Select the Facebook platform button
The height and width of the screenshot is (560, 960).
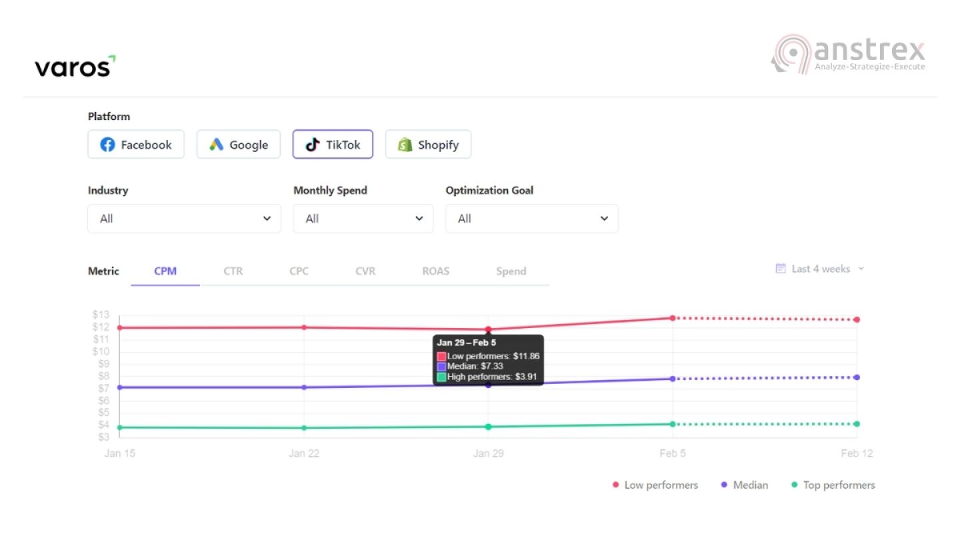136,145
